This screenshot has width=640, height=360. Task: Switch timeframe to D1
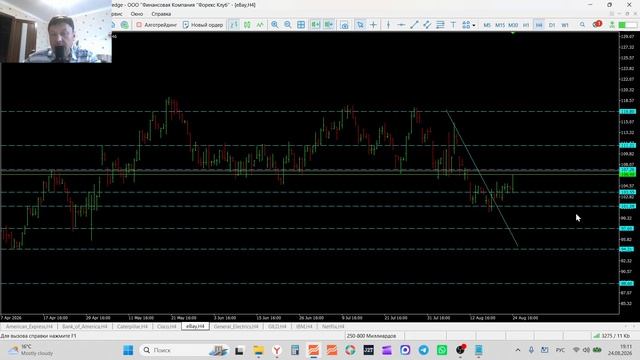[x=552, y=25]
